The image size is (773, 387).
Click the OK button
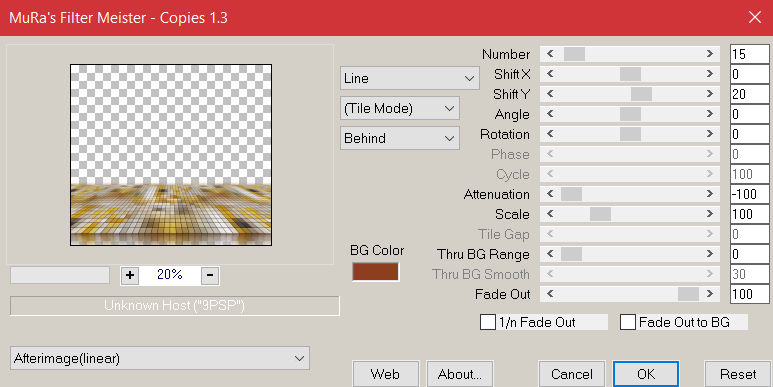tap(646, 374)
